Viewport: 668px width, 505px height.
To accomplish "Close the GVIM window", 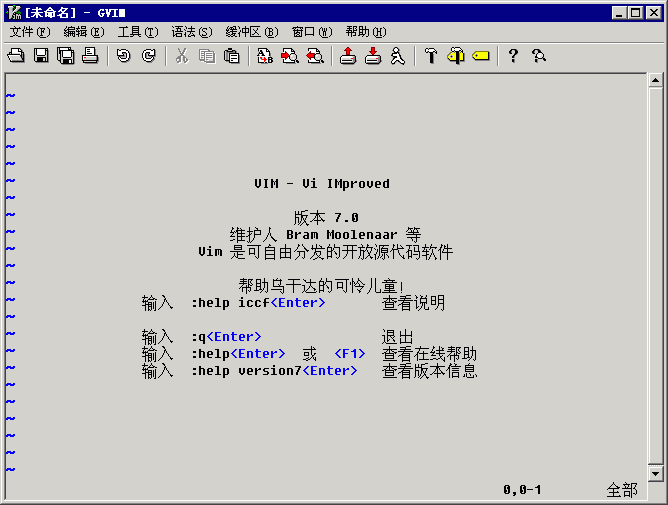I will [x=654, y=13].
